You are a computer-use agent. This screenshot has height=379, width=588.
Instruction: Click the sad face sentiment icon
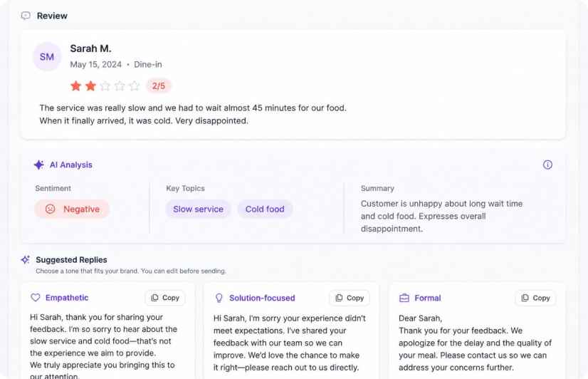click(x=51, y=209)
